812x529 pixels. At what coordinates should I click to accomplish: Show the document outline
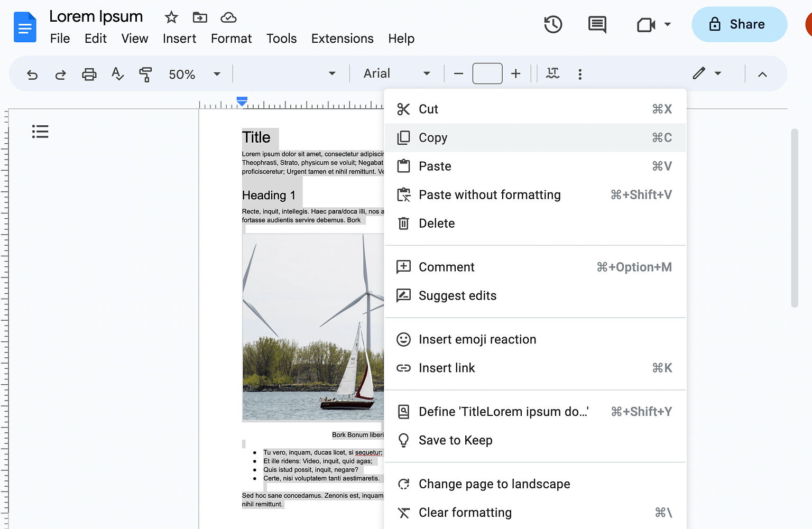click(40, 131)
